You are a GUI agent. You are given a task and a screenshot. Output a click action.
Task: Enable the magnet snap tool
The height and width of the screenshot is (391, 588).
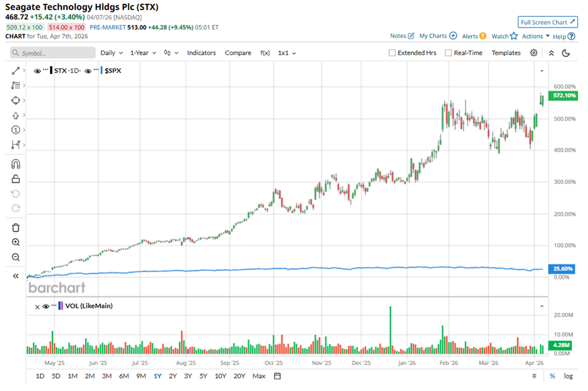point(16,164)
